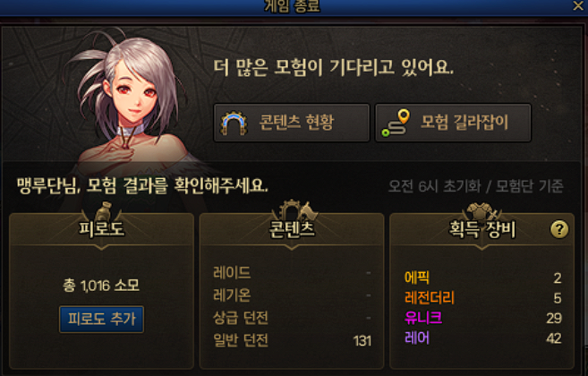Click the potion bottle icon above 피로도
The image size is (588, 376).
[103, 211]
